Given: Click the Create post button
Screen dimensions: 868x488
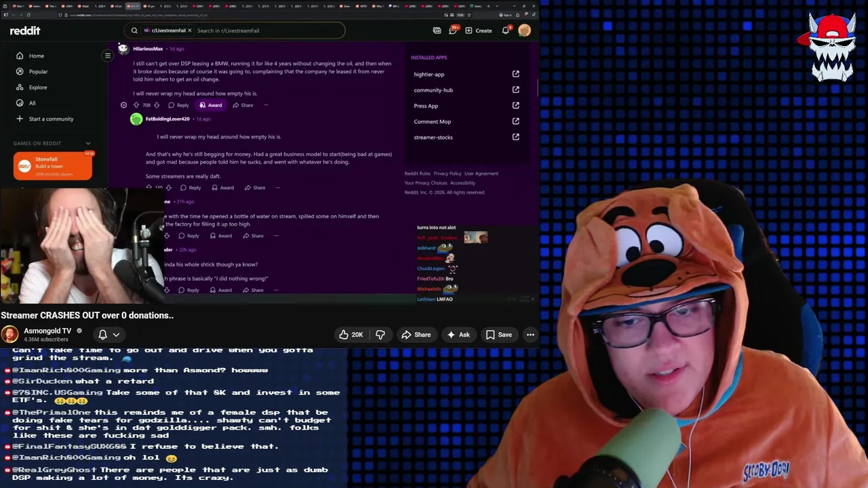Looking at the screenshot, I should pyautogui.click(x=479, y=30).
